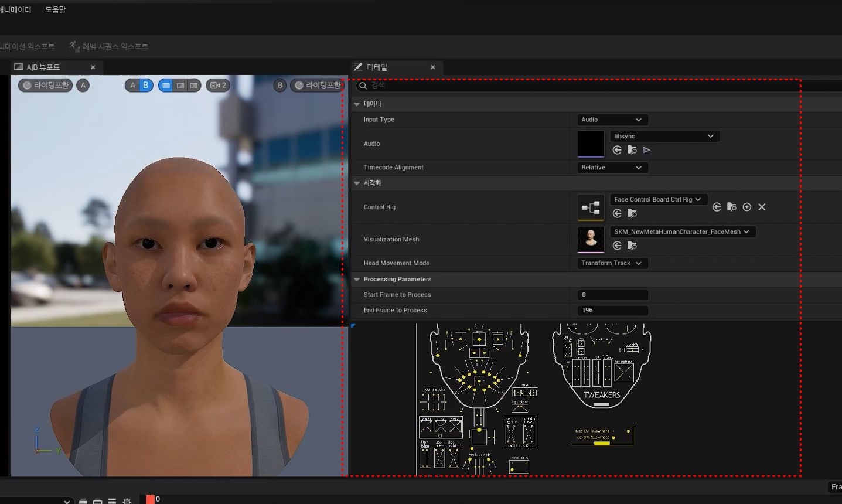Click the Start Frame to Process field
This screenshot has width=842, height=504.
click(612, 295)
